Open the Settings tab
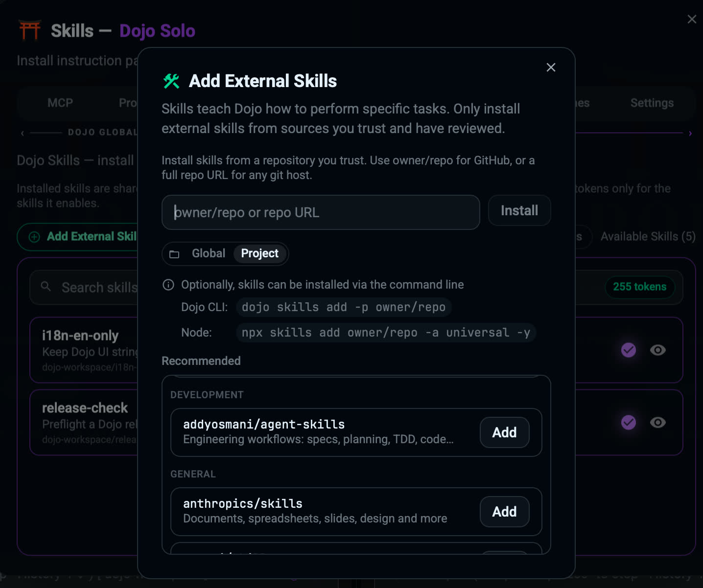 tap(652, 103)
